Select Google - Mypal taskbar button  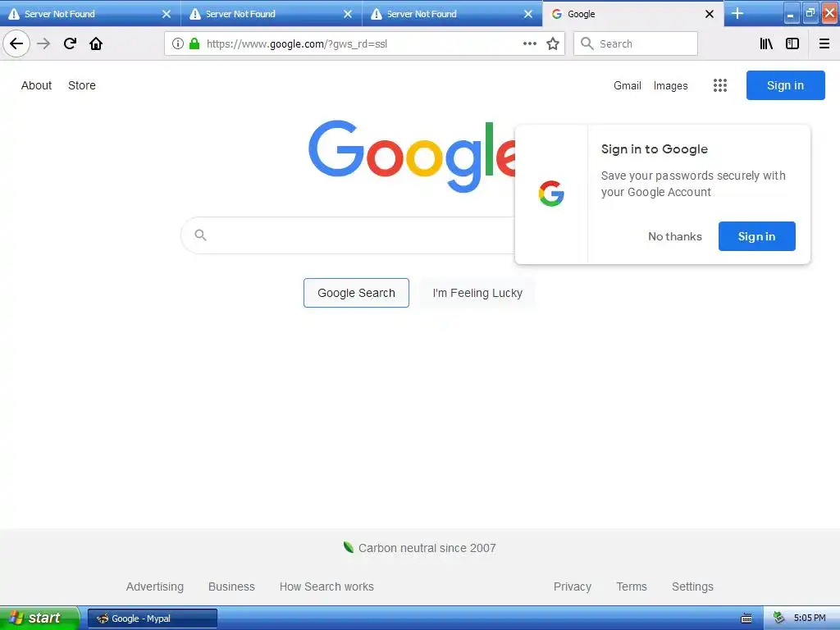pyautogui.click(x=152, y=619)
